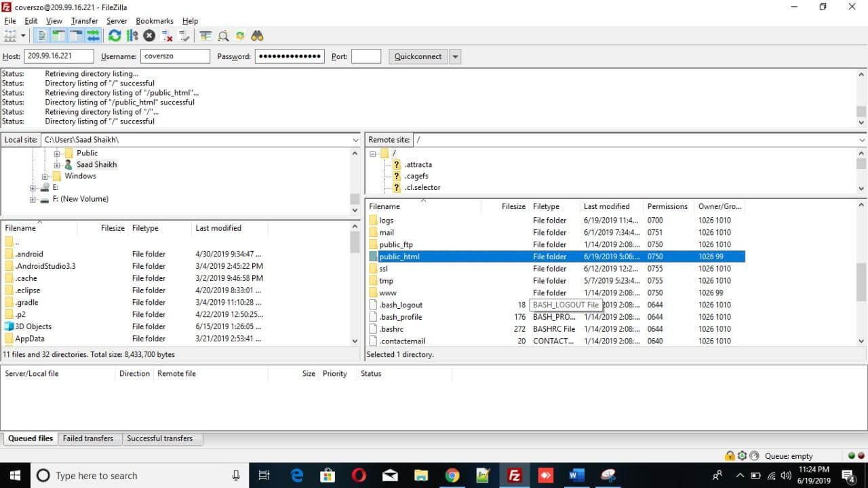Select .cagefs in the remote tree
The image size is (868, 488).
tap(416, 176)
